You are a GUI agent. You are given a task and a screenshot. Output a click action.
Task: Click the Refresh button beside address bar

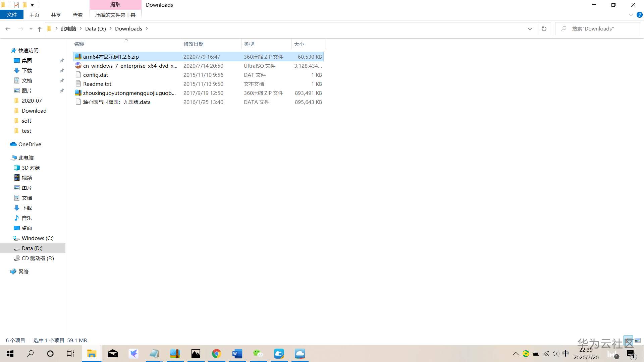coord(544,29)
